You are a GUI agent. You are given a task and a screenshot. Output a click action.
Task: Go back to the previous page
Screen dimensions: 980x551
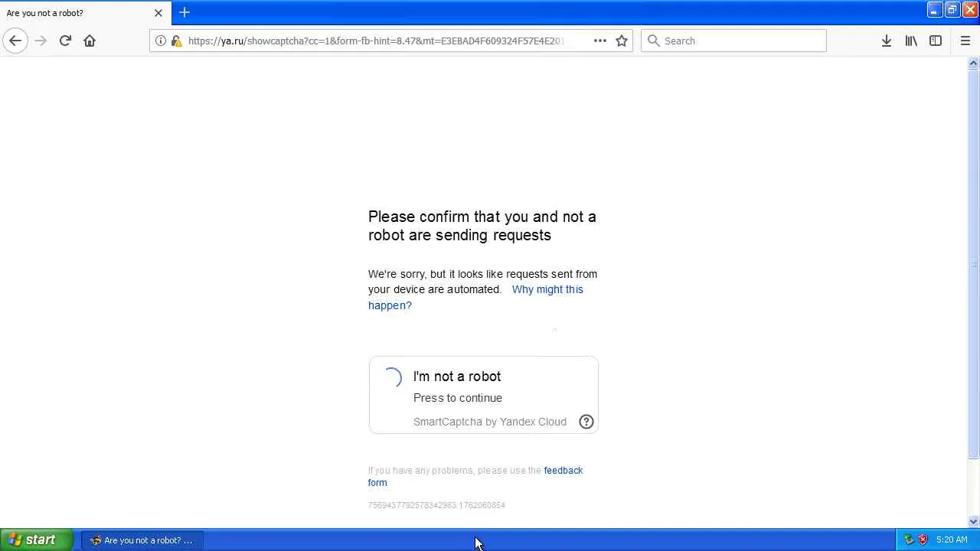[15, 41]
